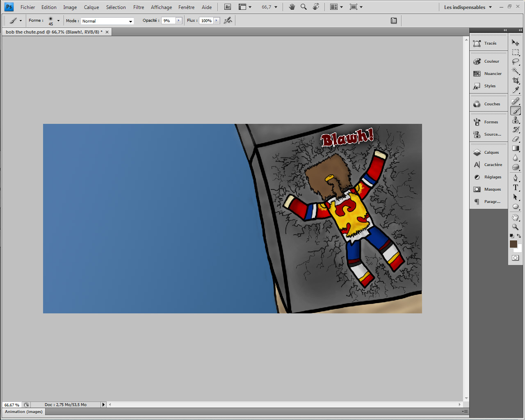This screenshot has height=420, width=525.
Task: Click the Opacité value field
Action: pos(169,21)
